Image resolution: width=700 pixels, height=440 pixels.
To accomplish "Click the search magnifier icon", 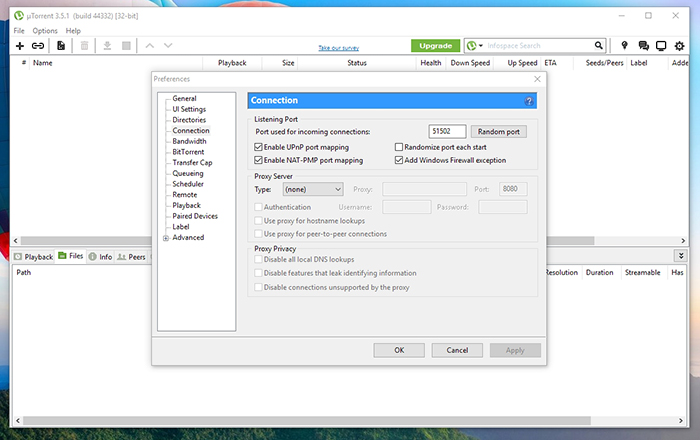I will point(599,45).
